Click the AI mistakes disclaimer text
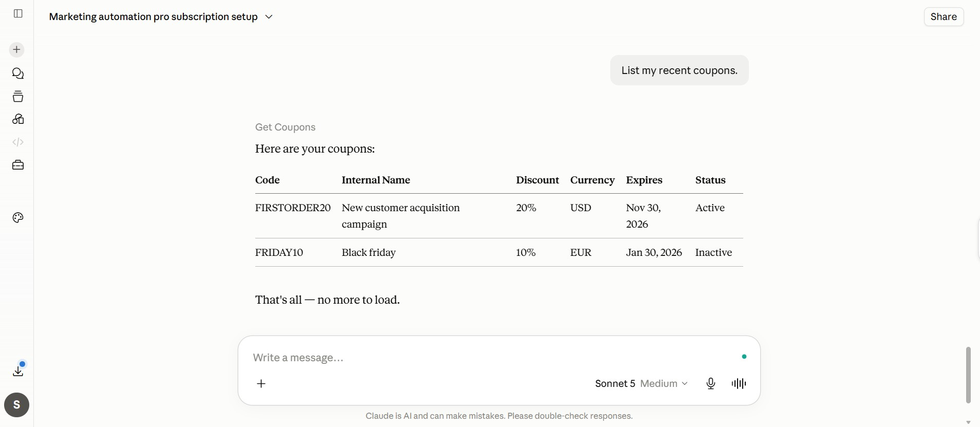This screenshot has height=427, width=980. click(499, 416)
